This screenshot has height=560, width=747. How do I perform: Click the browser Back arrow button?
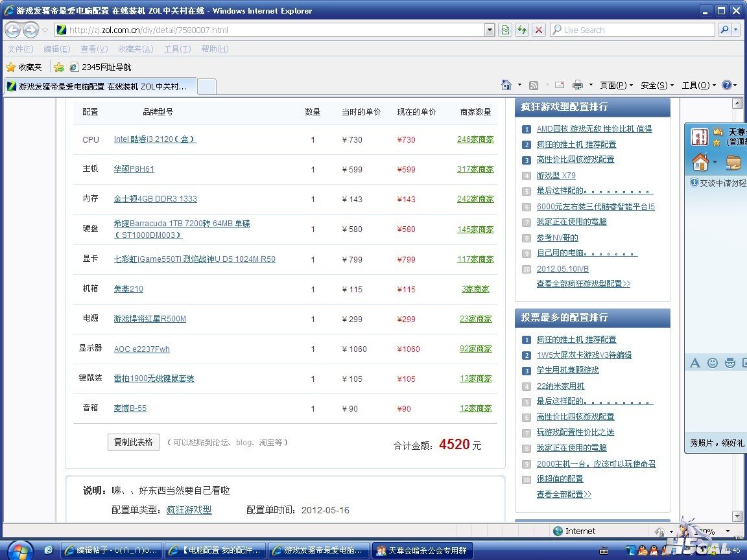point(13,30)
